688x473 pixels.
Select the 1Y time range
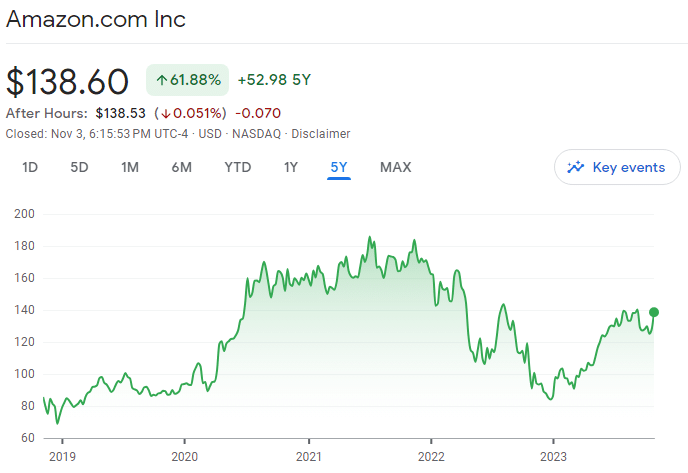pyautogui.click(x=290, y=167)
